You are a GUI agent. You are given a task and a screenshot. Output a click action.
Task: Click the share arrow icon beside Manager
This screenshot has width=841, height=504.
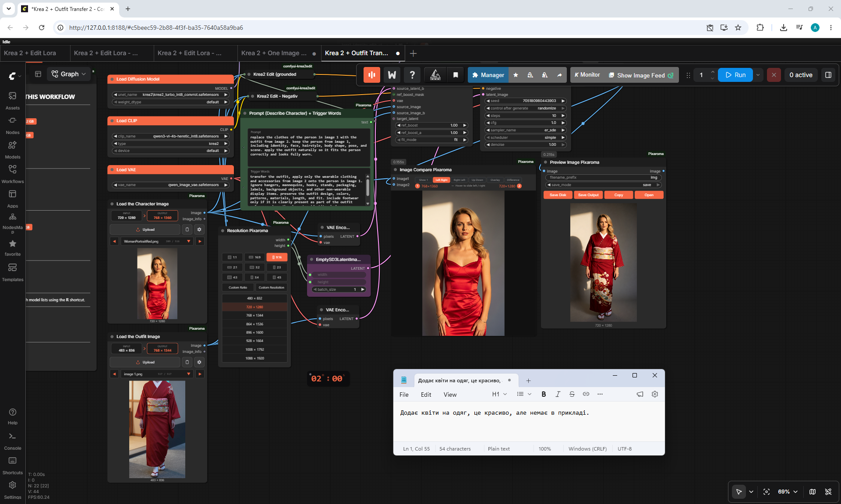[x=559, y=75]
